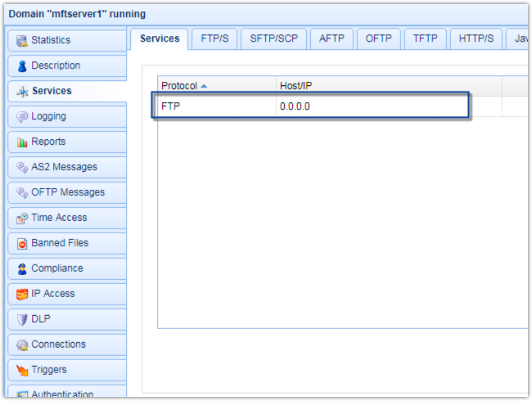Switch to the HTTP/S tab

[476, 38]
